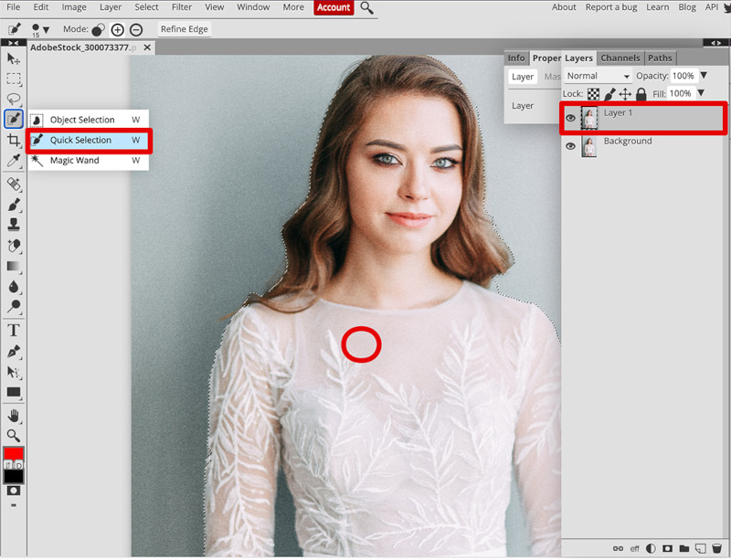Open the layer styles with the eff icon
The width and height of the screenshot is (731, 560).
pyautogui.click(x=635, y=549)
